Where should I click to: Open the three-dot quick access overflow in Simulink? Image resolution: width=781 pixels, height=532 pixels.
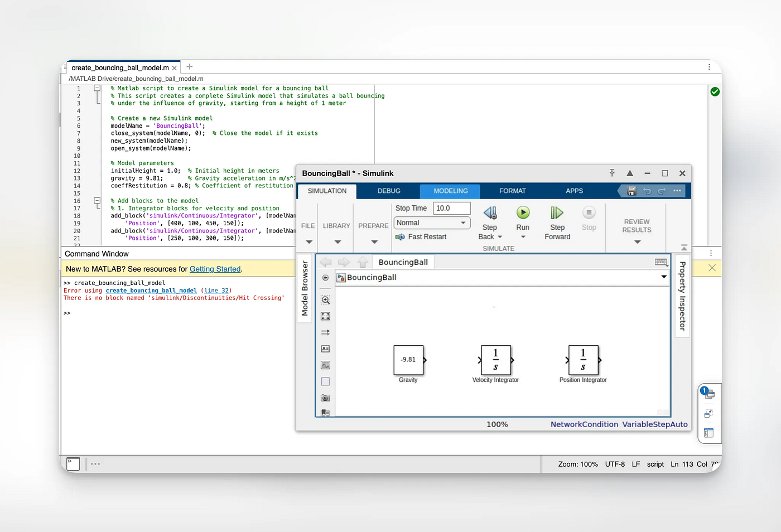(677, 191)
